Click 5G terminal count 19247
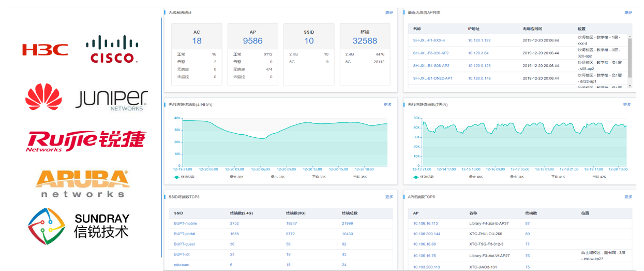Screen dimensions: 644x271 point(292,223)
